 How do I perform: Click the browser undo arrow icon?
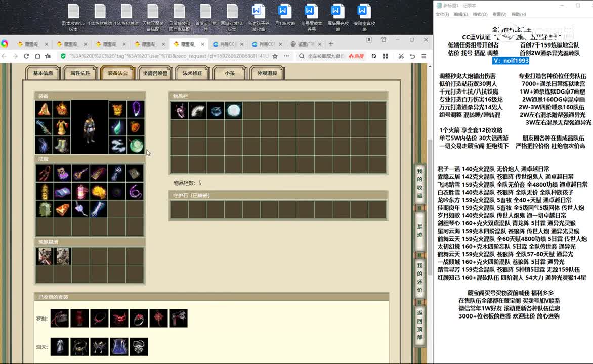coord(412,56)
